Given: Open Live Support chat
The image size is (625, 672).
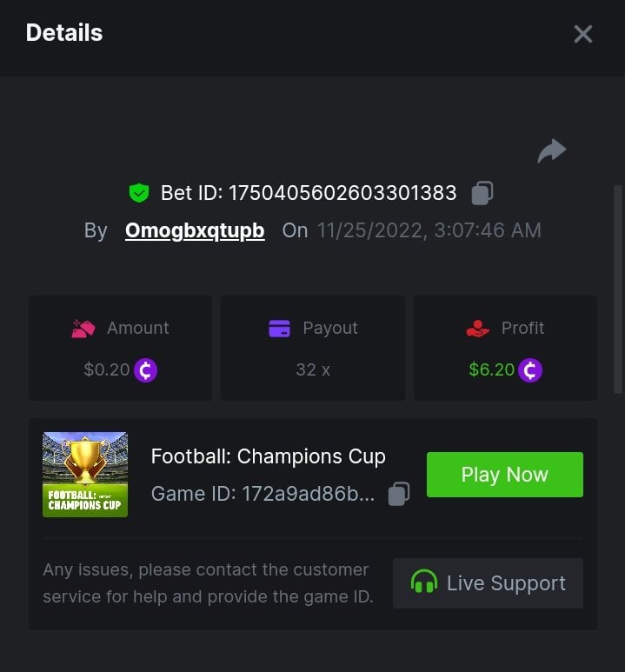Looking at the screenshot, I should 488,583.
